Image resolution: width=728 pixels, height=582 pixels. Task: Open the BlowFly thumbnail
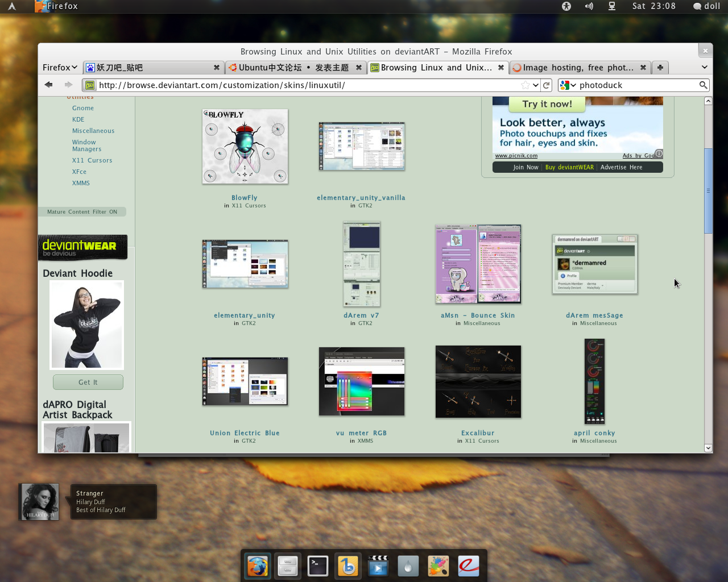click(245, 147)
